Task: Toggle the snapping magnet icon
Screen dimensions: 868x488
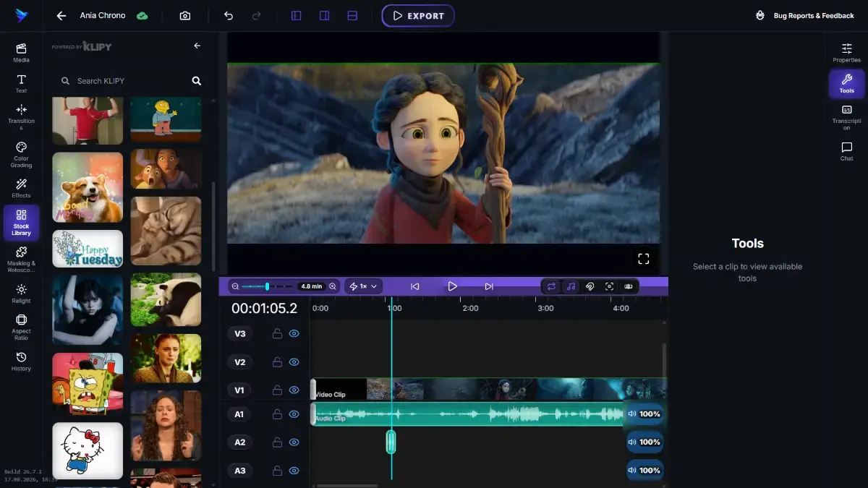Action: (590, 286)
